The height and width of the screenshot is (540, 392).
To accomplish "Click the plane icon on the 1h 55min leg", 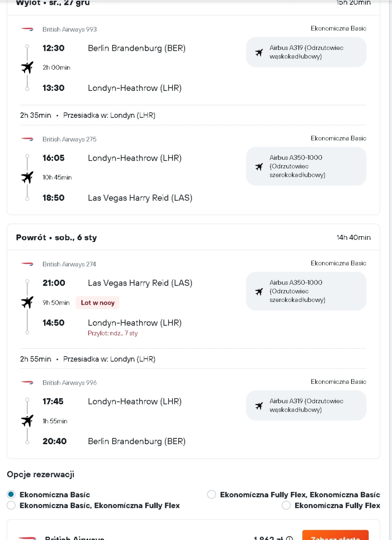I will point(27,421).
